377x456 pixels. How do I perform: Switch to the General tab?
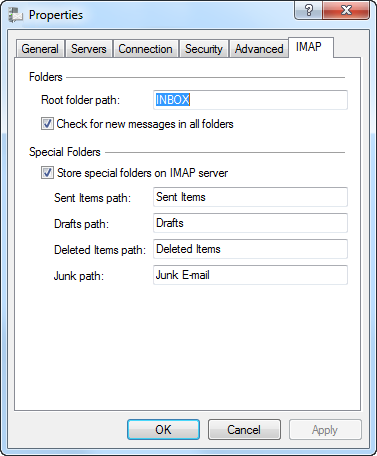[x=40, y=49]
